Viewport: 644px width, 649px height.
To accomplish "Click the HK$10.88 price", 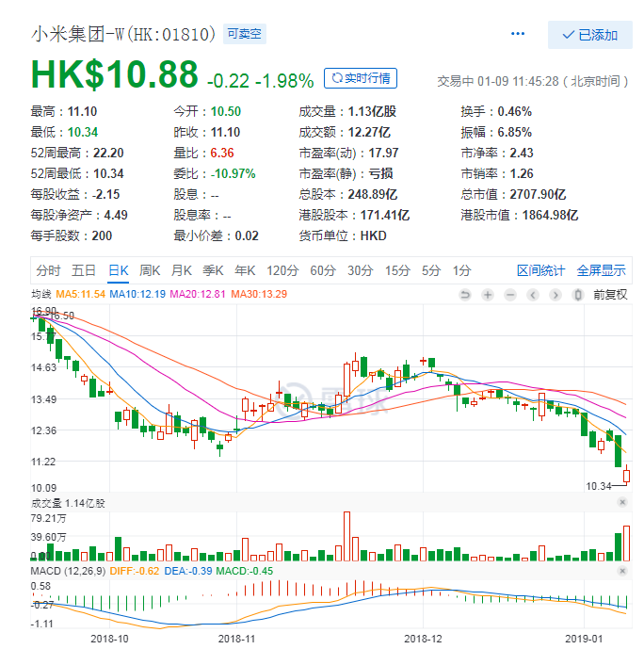I will click(115, 74).
